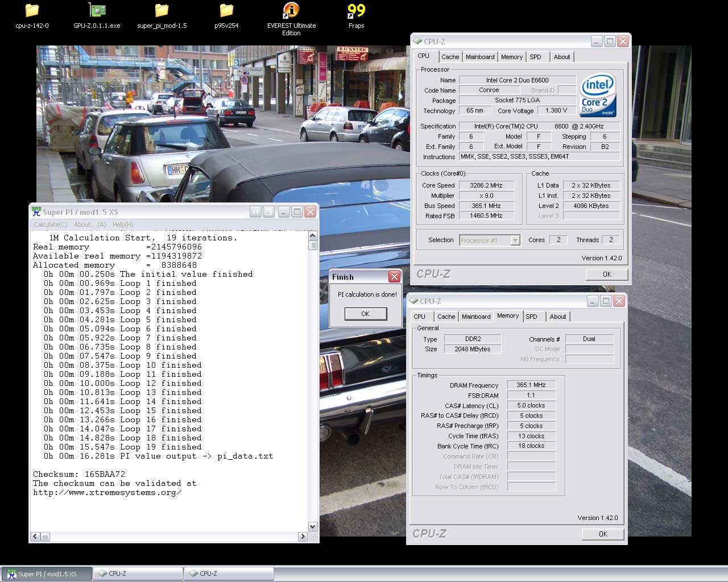Click OK in upper CPU-Z window
728x582 pixels.
coord(607,274)
